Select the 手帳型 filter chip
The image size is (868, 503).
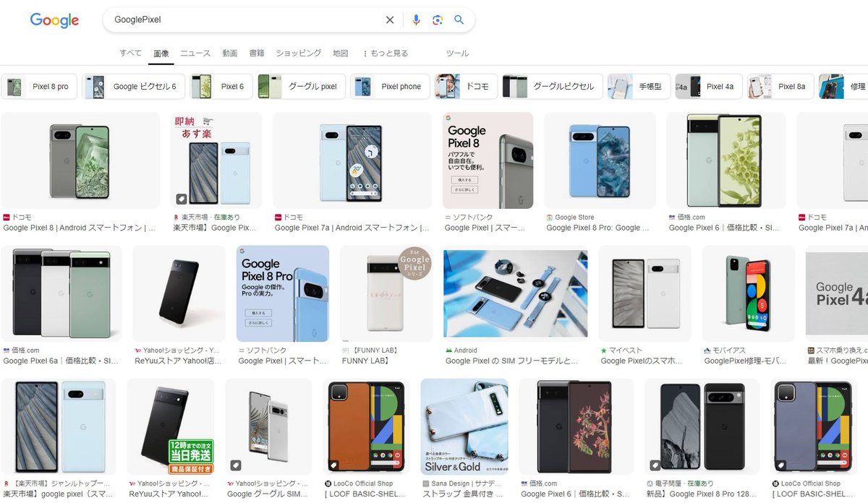click(639, 86)
